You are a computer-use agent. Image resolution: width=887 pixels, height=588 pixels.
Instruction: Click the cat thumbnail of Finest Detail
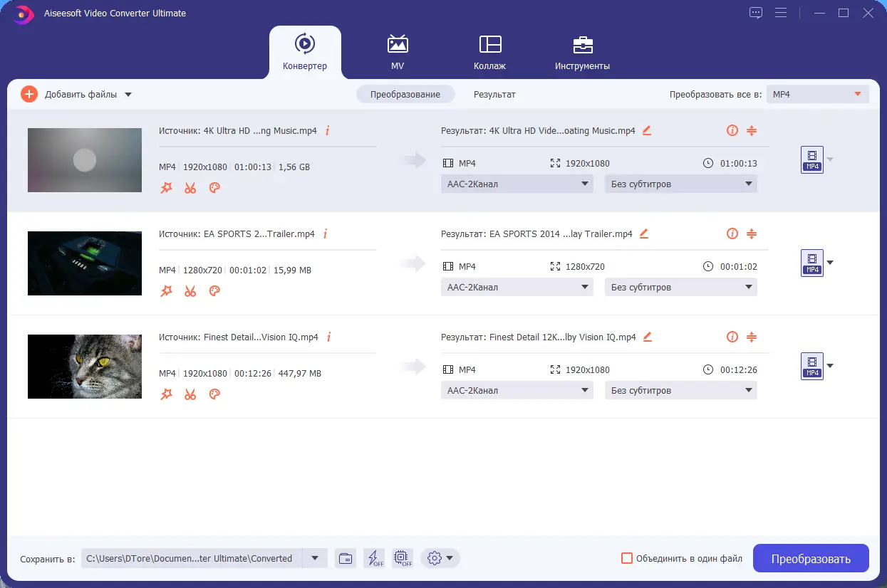[x=85, y=367]
